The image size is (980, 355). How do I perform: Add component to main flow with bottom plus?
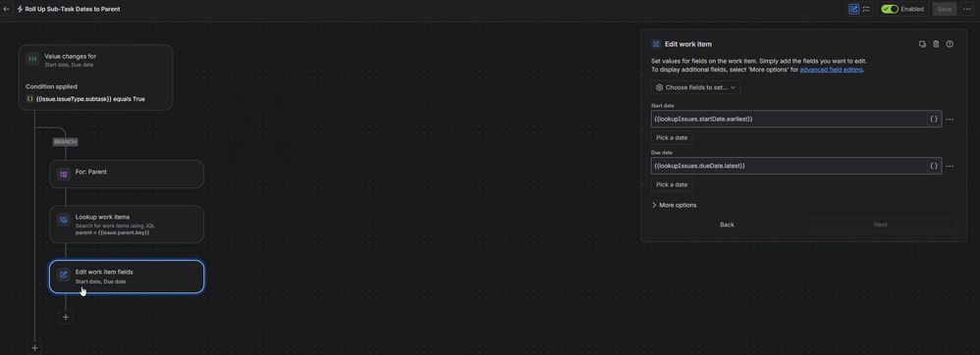click(35, 347)
